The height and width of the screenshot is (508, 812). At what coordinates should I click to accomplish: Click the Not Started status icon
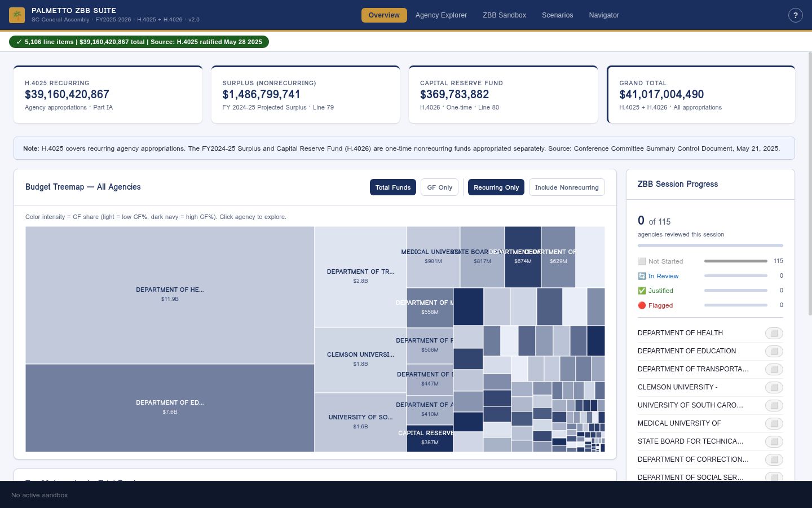point(642,261)
